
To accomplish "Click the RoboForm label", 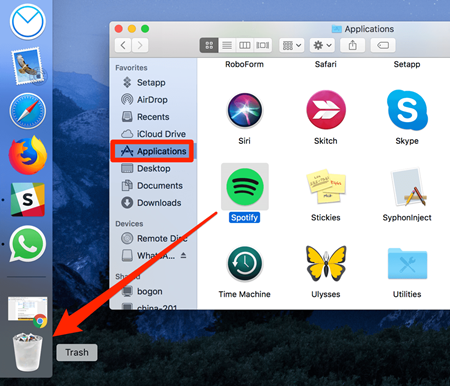I will [244, 64].
